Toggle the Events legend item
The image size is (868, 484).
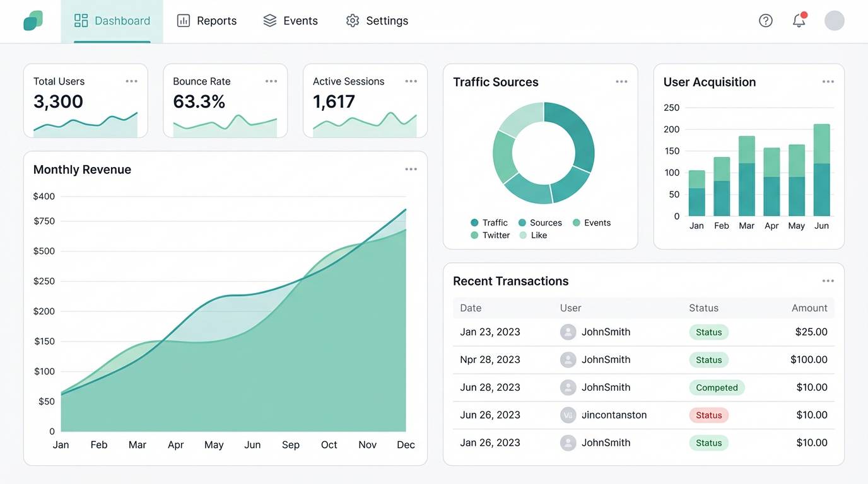pos(592,222)
